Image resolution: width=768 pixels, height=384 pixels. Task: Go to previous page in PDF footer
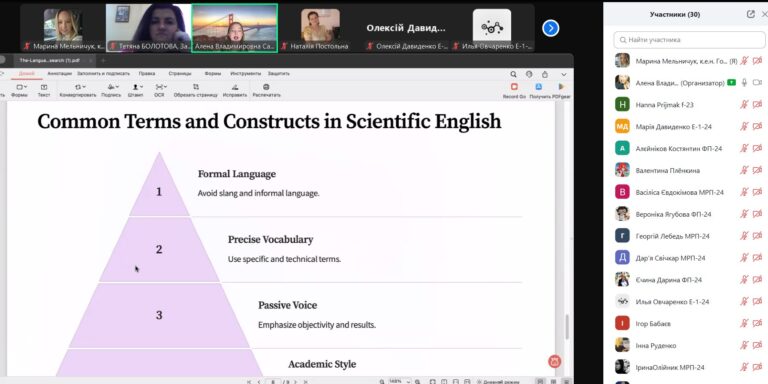click(259, 381)
